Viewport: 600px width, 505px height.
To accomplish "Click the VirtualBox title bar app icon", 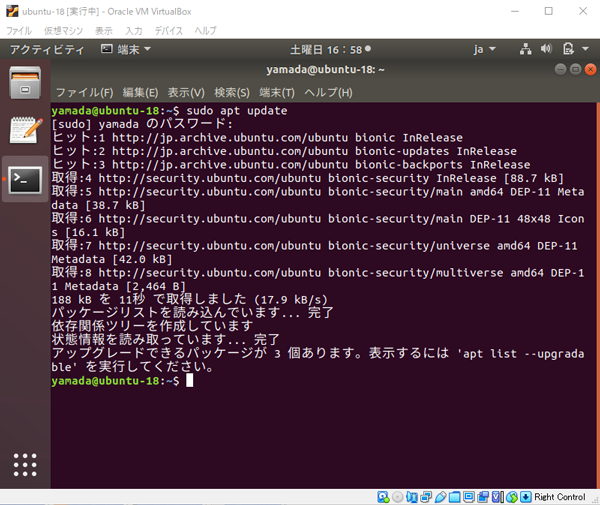I will coord(12,11).
